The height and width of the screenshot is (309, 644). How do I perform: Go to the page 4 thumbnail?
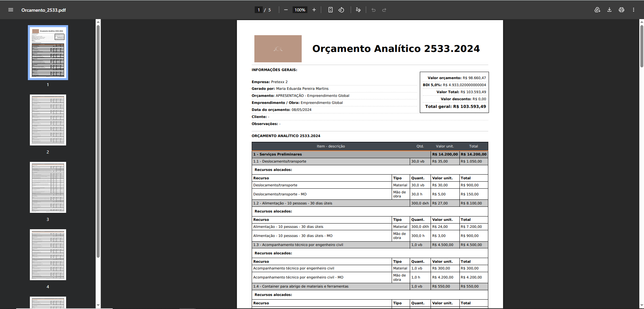click(x=48, y=255)
